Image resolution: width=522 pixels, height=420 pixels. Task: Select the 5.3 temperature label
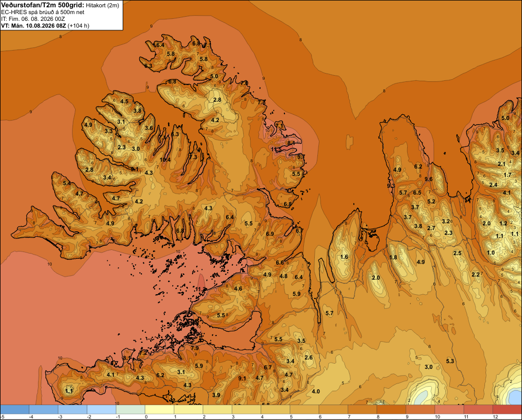[450, 361]
